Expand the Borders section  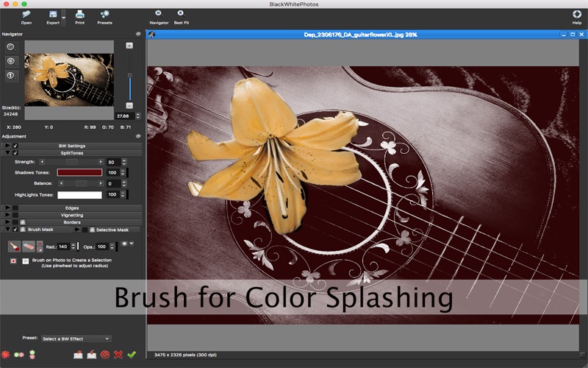pos(7,222)
